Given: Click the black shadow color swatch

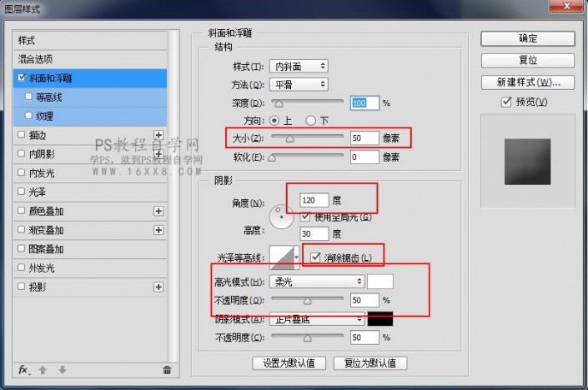Looking at the screenshot, I should click(x=380, y=319).
